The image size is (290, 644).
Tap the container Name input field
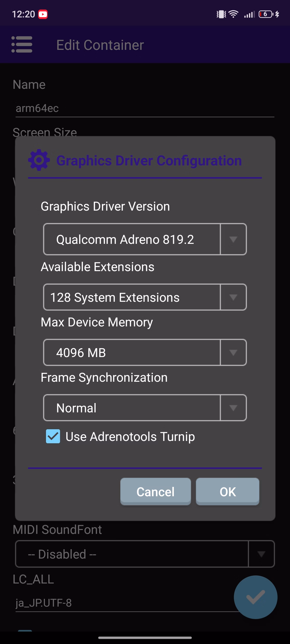pos(145,109)
